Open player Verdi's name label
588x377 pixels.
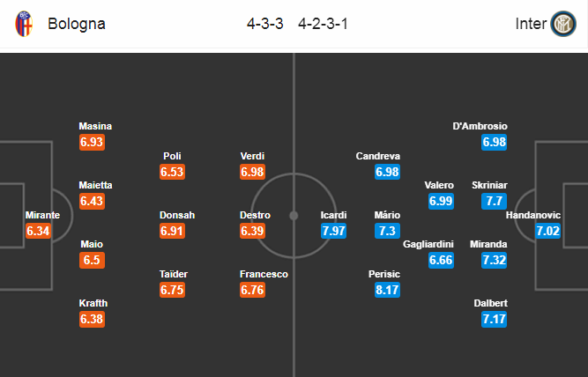click(x=252, y=156)
